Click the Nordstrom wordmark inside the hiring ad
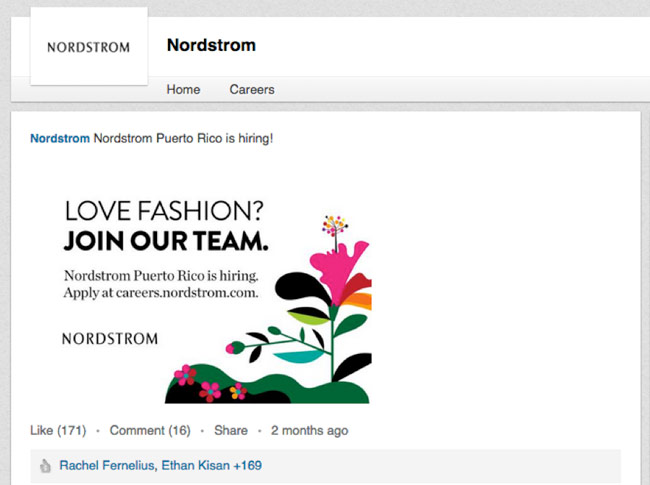This screenshot has height=485, width=650. [110, 339]
